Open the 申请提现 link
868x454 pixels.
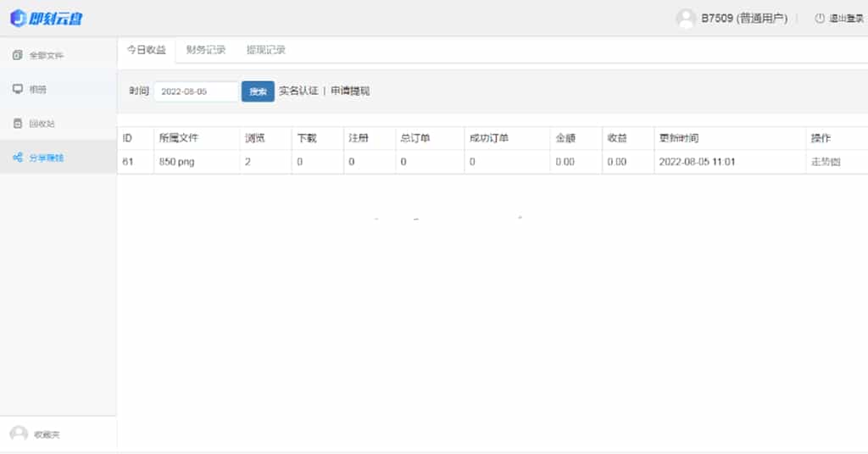pyautogui.click(x=350, y=91)
